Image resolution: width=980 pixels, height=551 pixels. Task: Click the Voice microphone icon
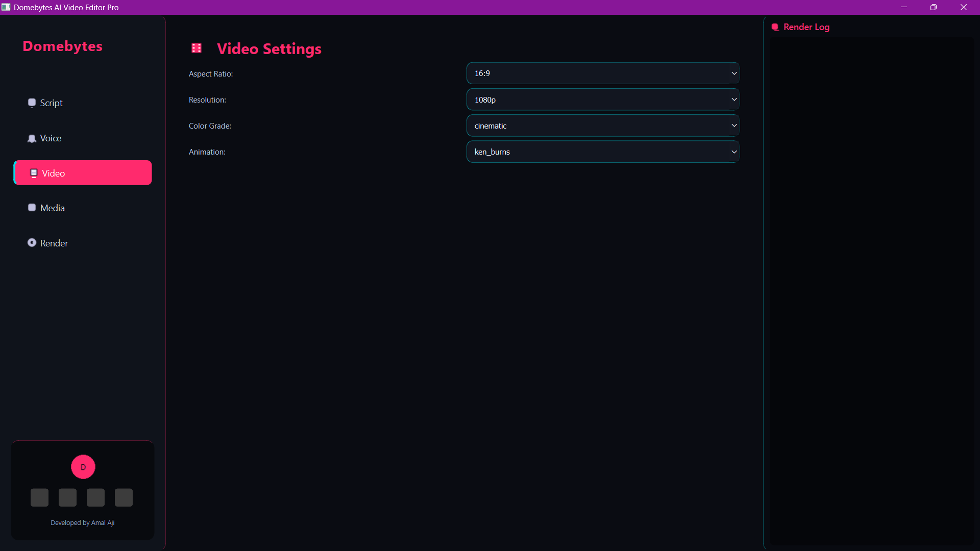pos(32,138)
